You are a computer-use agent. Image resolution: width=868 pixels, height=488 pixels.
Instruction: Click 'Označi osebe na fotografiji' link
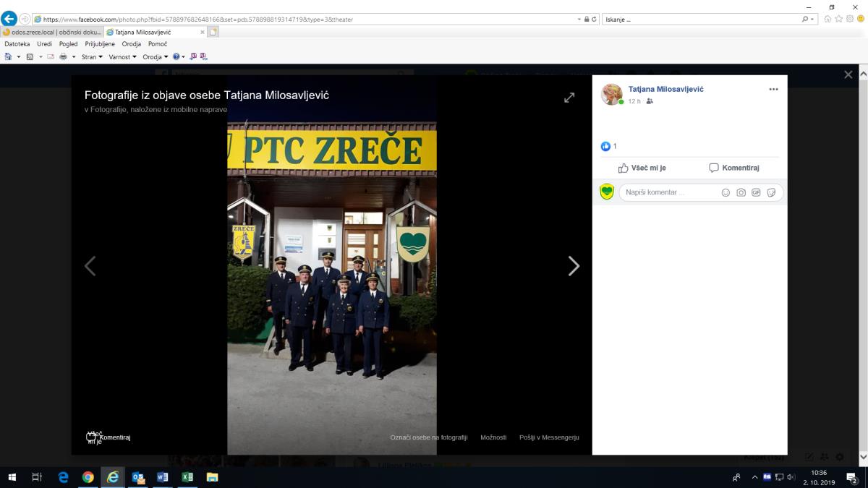point(429,437)
